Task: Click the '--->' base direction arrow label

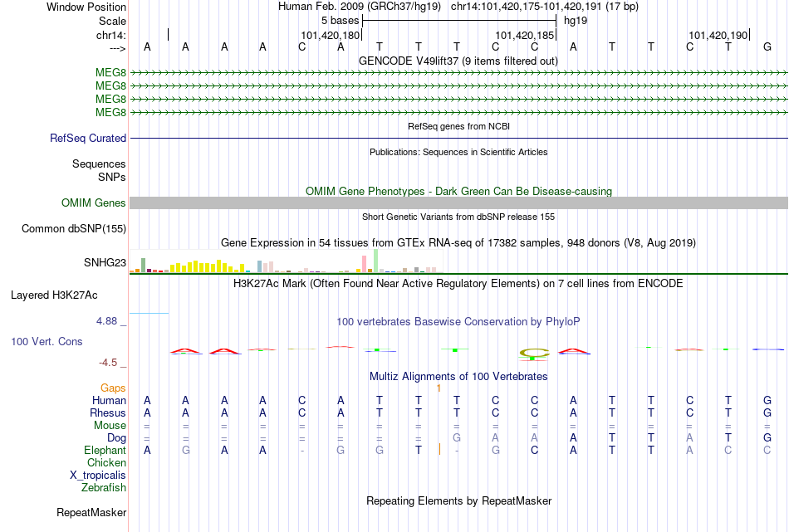Action: tap(118, 48)
